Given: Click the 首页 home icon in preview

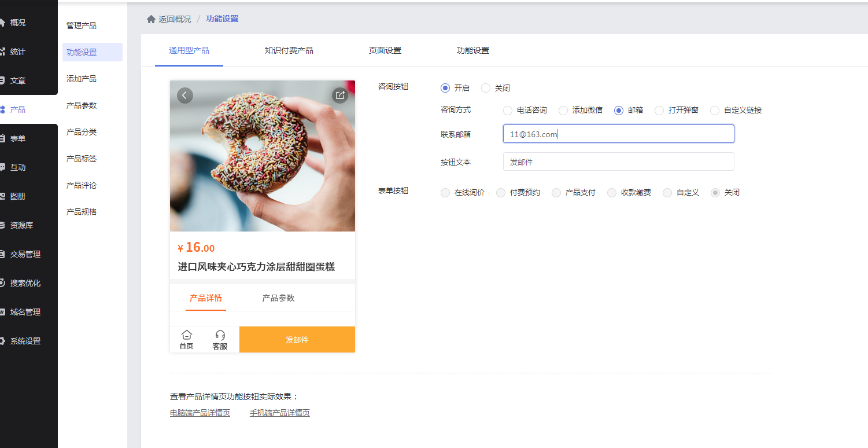Looking at the screenshot, I should tap(186, 335).
